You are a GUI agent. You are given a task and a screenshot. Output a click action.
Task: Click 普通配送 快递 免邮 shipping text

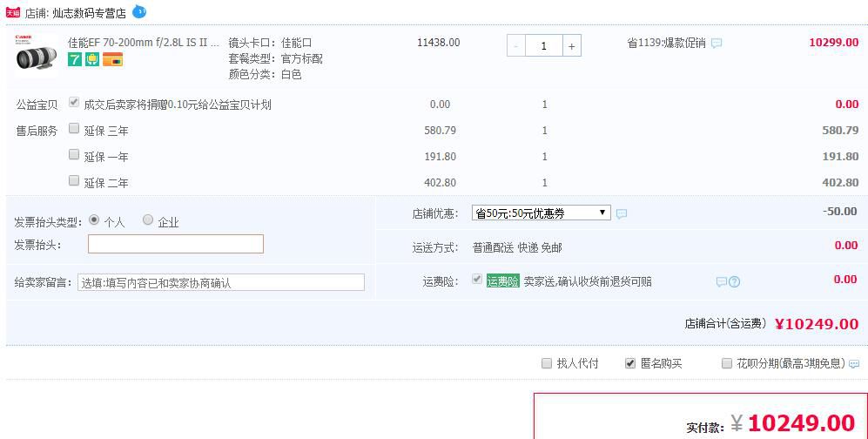[517, 247]
